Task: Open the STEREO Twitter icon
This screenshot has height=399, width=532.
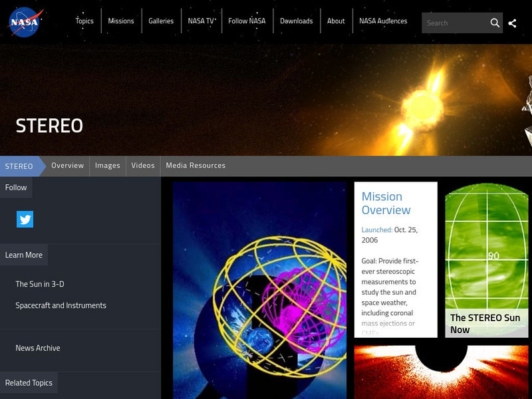Action: click(25, 219)
